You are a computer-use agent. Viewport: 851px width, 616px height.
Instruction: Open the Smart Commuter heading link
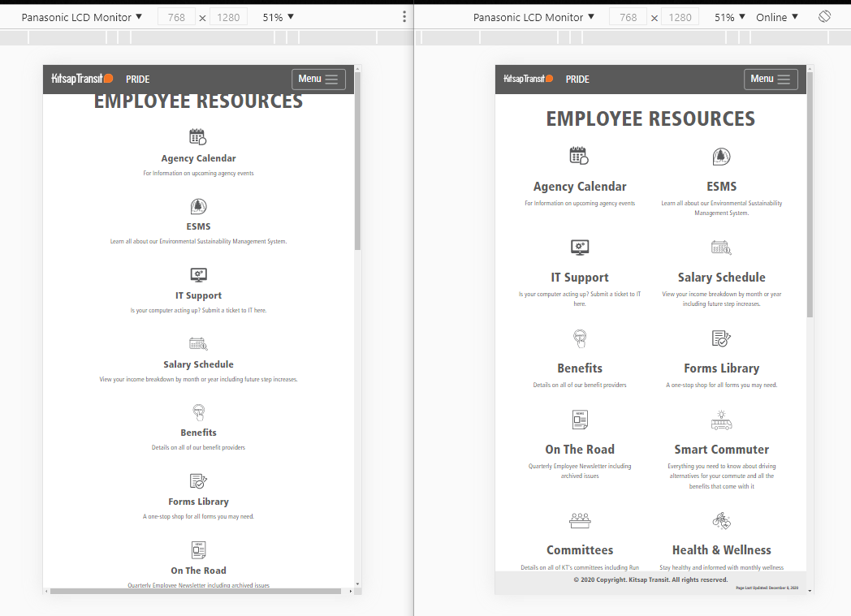coord(721,449)
